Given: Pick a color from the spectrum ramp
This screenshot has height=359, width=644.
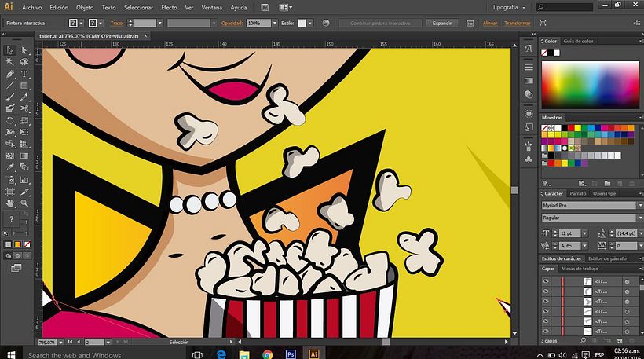Looking at the screenshot, I should pyautogui.click(x=590, y=85).
